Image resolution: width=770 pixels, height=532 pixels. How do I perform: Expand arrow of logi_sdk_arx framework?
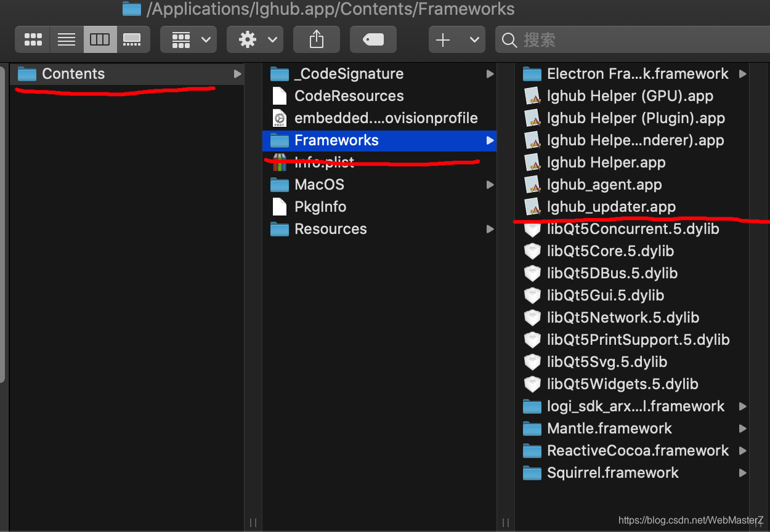click(743, 406)
